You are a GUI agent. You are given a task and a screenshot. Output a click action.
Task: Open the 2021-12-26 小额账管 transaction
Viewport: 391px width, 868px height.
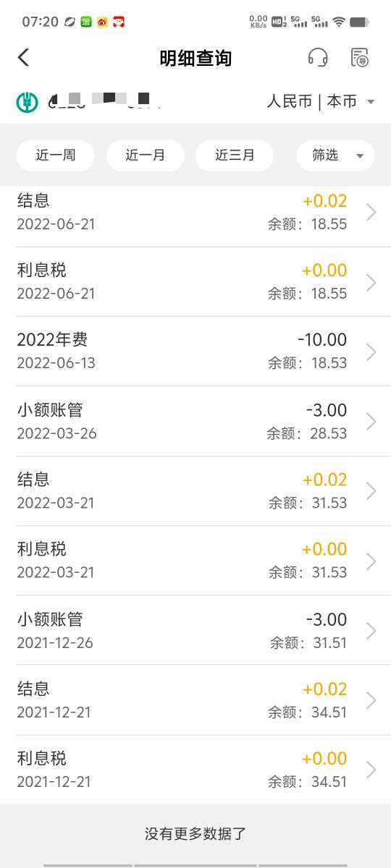195,631
